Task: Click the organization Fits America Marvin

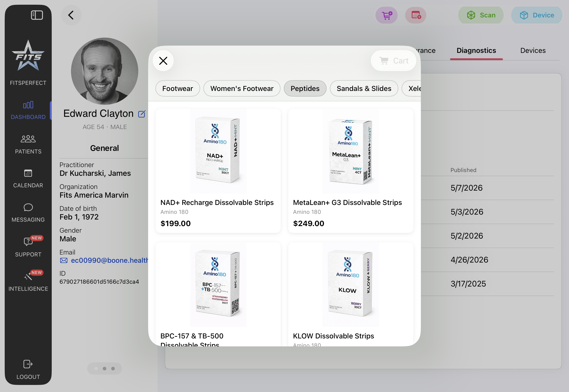Action: [x=94, y=195]
